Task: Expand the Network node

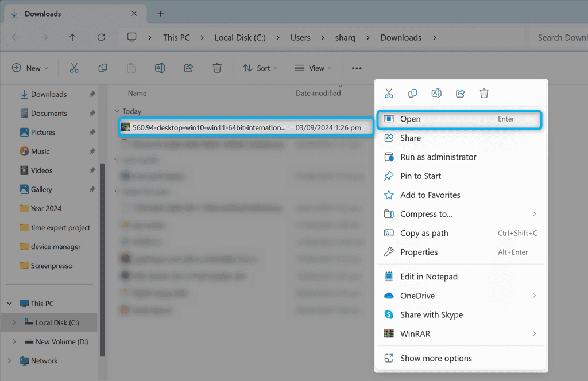Action: coord(10,361)
